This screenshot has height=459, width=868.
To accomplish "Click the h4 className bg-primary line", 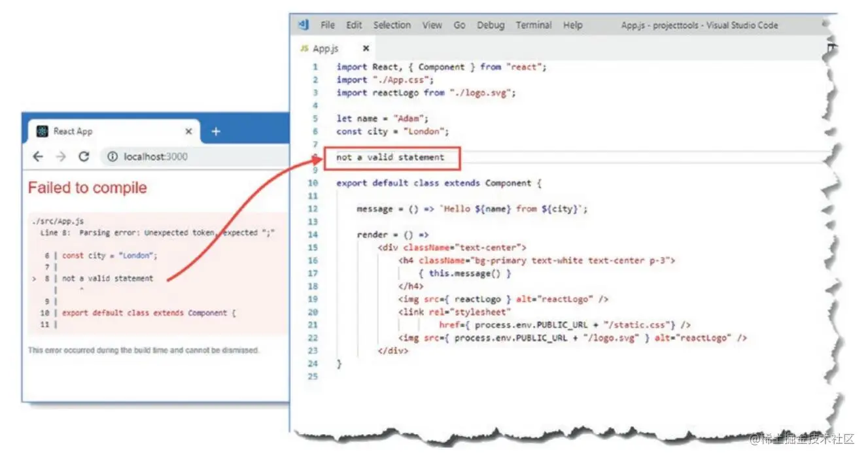I will coord(536,260).
